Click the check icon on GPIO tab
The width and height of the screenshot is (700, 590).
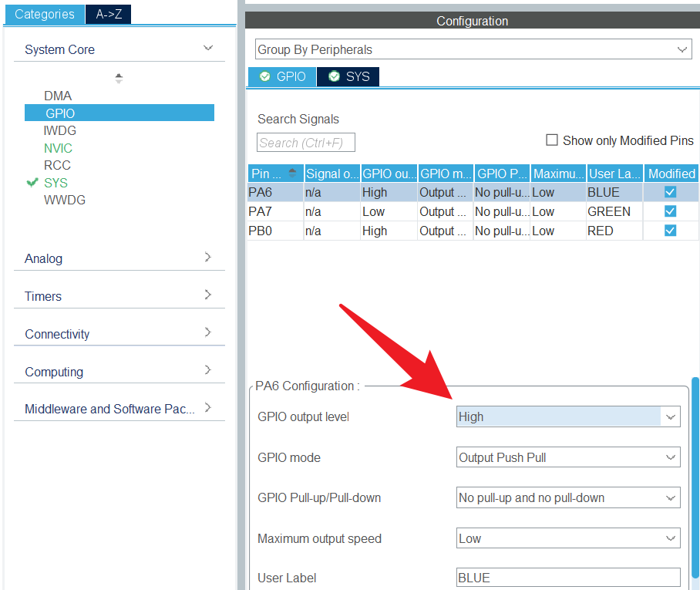[265, 76]
